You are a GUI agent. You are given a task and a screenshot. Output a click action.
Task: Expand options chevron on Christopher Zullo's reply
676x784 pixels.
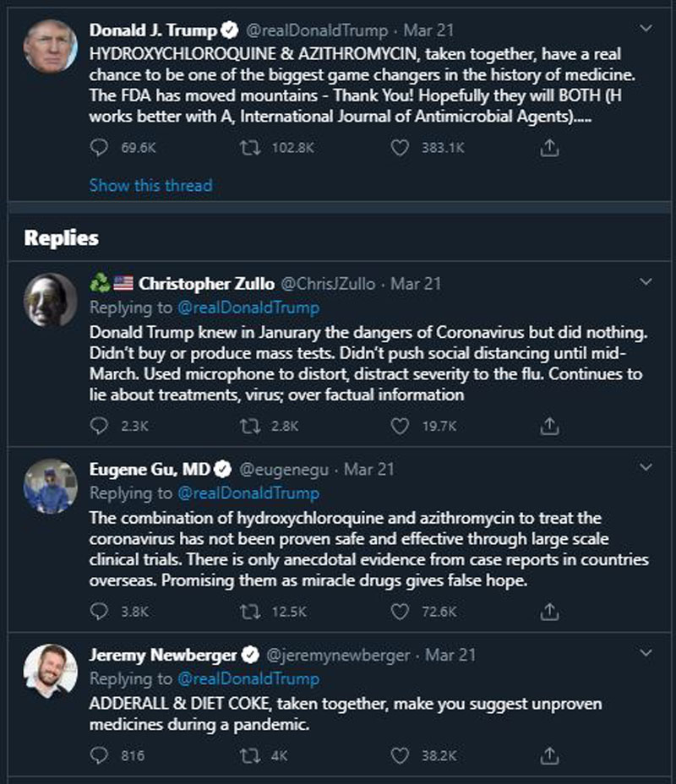coord(646,282)
